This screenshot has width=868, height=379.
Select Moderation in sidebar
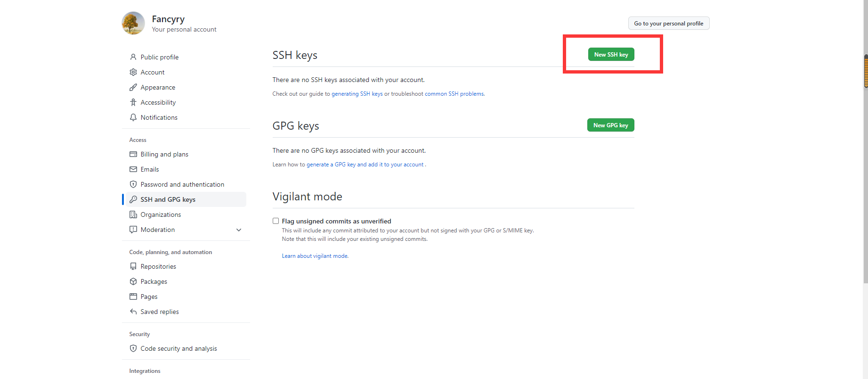(x=186, y=230)
